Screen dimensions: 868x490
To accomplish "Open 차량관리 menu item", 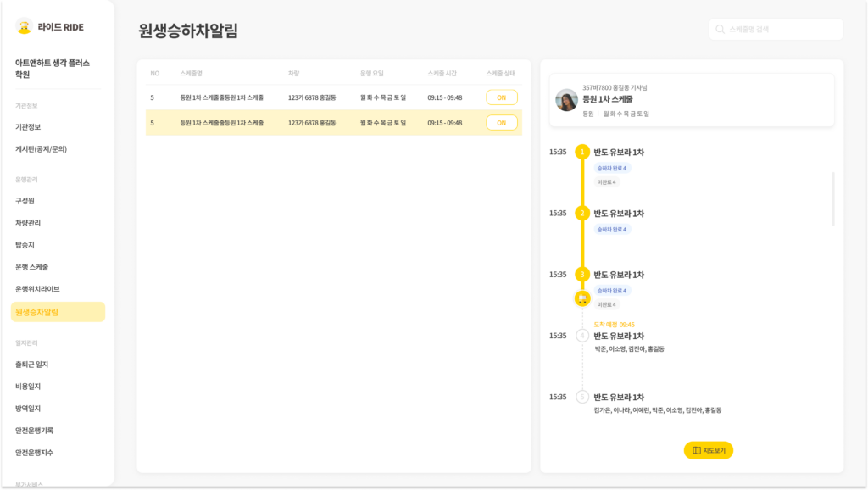I will point(28,223).
